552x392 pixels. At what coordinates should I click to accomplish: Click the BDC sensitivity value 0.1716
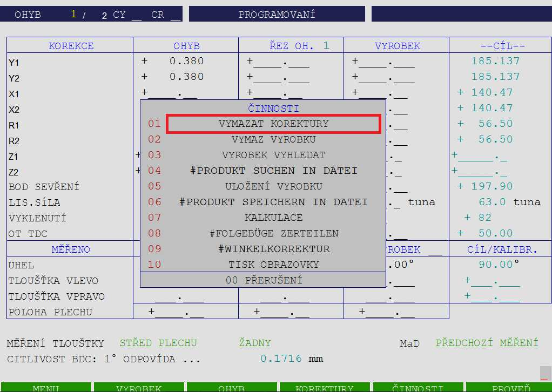(x=281, y=359)
